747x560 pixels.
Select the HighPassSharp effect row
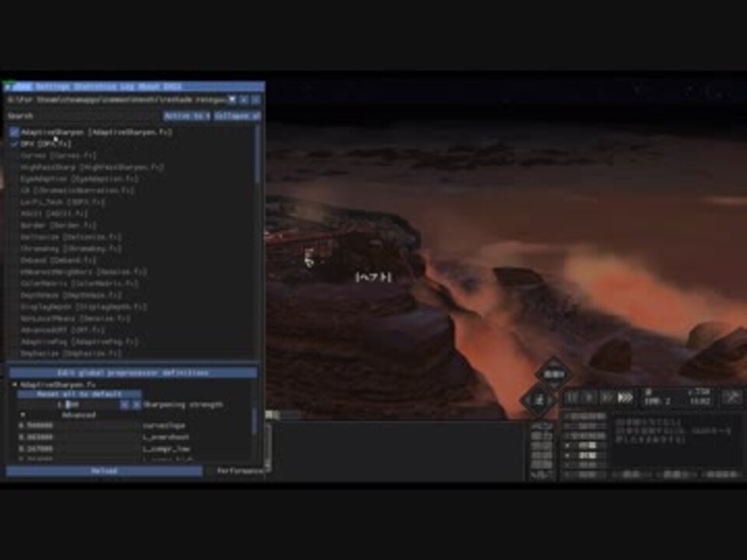tap(92, 167)
